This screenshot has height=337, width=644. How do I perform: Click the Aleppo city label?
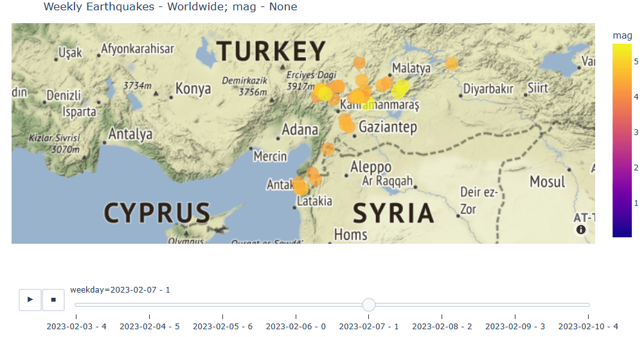370,167
